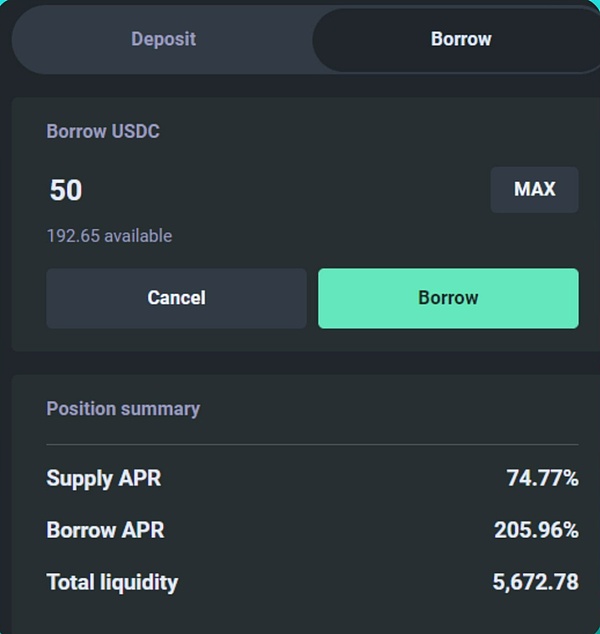This screenshot has height=634, width=600.
Task: Click the Borrow USDC heading
Action: point(103,132)
